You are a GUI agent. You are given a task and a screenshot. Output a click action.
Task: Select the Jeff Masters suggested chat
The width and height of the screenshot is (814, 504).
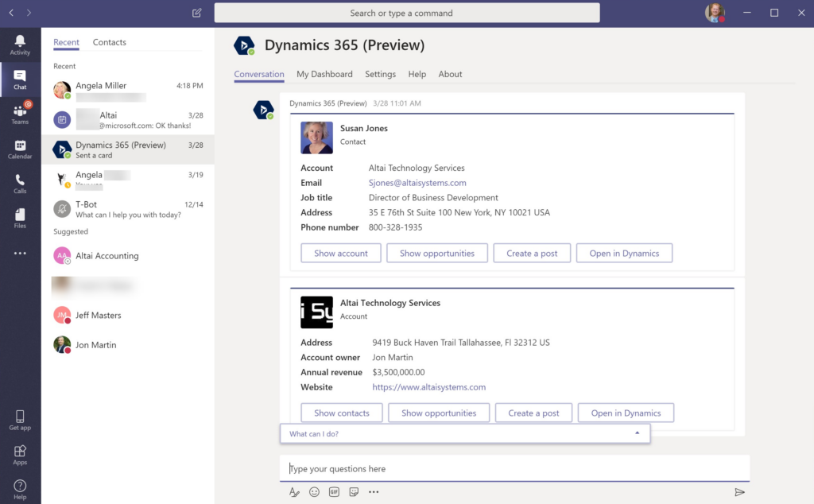click(98, 316)
